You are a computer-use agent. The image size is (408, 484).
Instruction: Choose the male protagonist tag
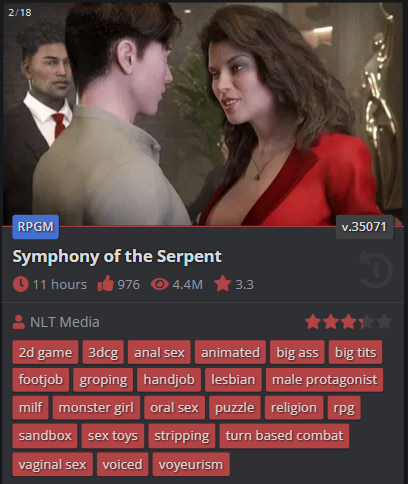click(x=324, y=380)
